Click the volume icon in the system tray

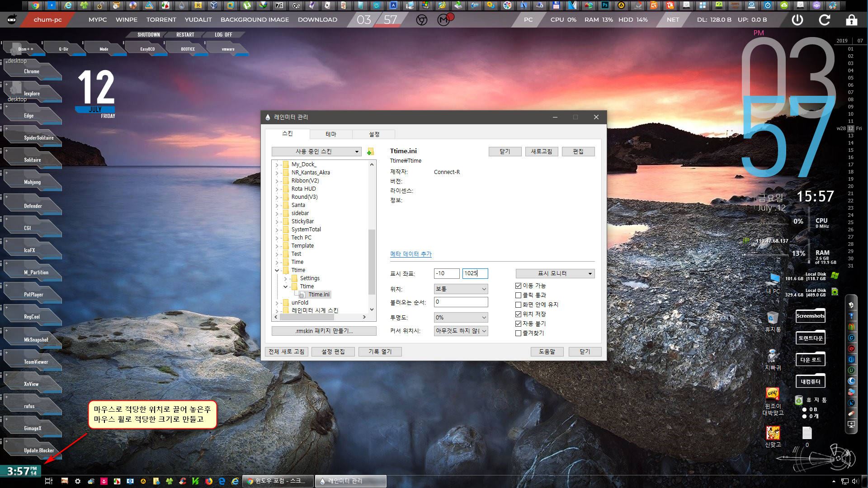[x=855, y=481]
